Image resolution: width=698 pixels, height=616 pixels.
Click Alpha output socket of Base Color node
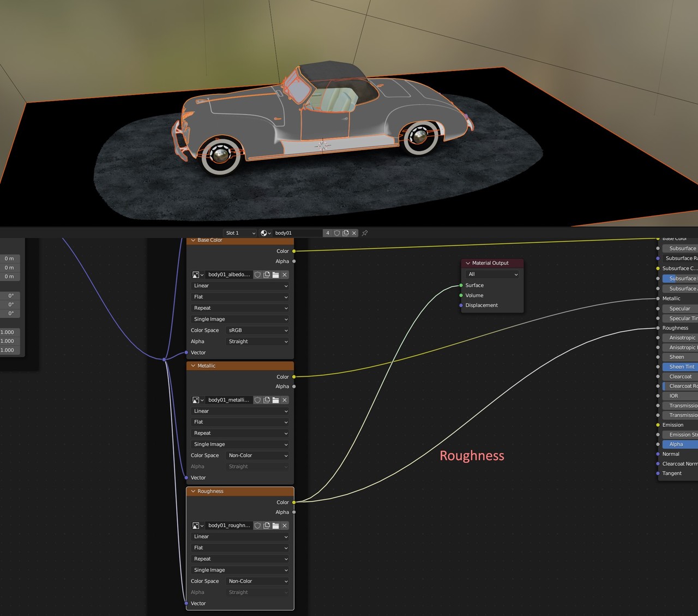pos(294,261)
